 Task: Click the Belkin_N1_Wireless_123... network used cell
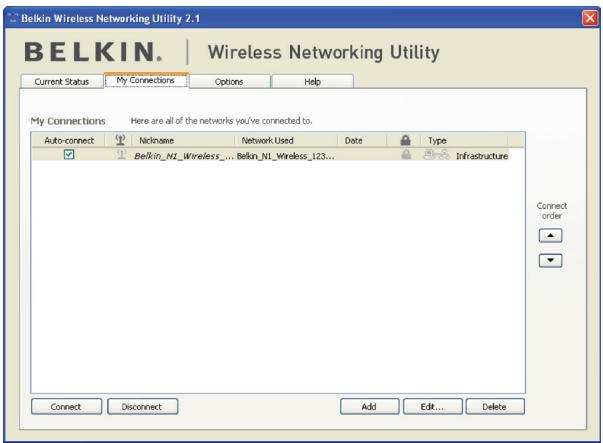click(x=285, y=156)
